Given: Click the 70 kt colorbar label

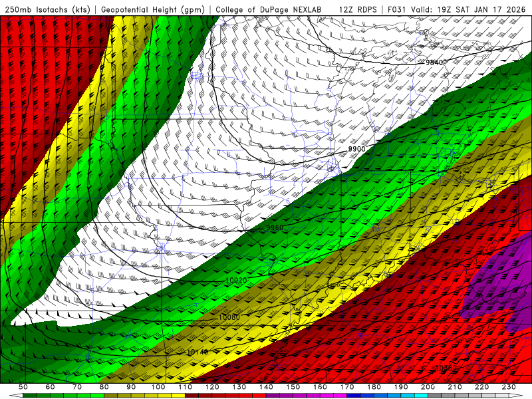Looking at the screenshot, I should (77, 387).
